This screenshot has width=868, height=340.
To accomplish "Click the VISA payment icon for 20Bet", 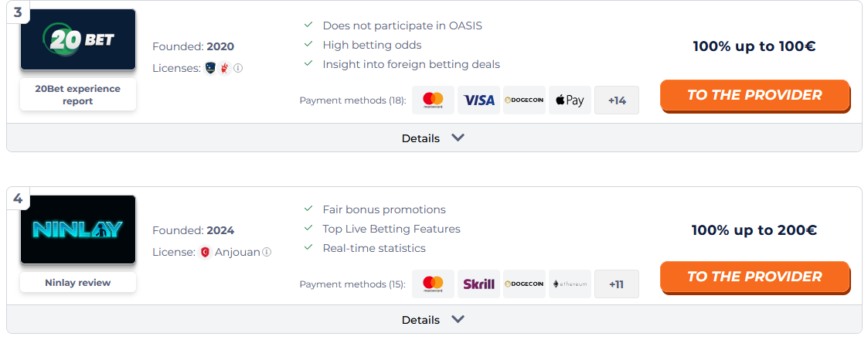I will (x=479, y=100).
